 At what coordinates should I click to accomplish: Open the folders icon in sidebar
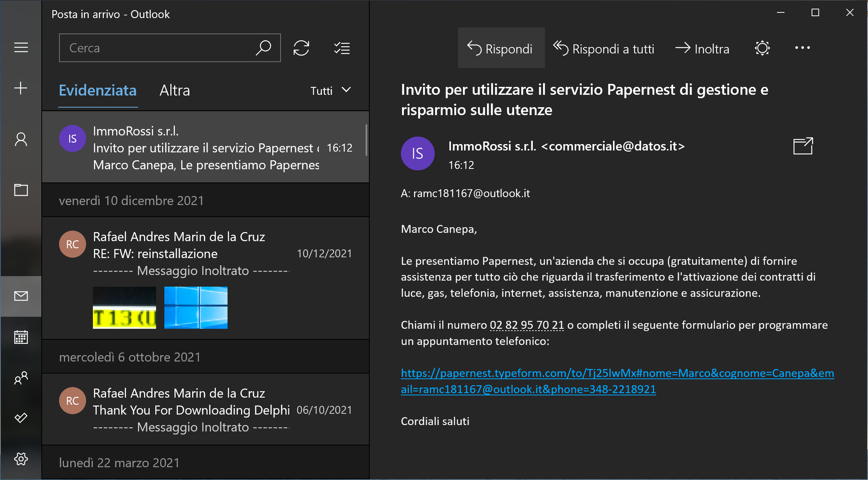coord(21,190)
